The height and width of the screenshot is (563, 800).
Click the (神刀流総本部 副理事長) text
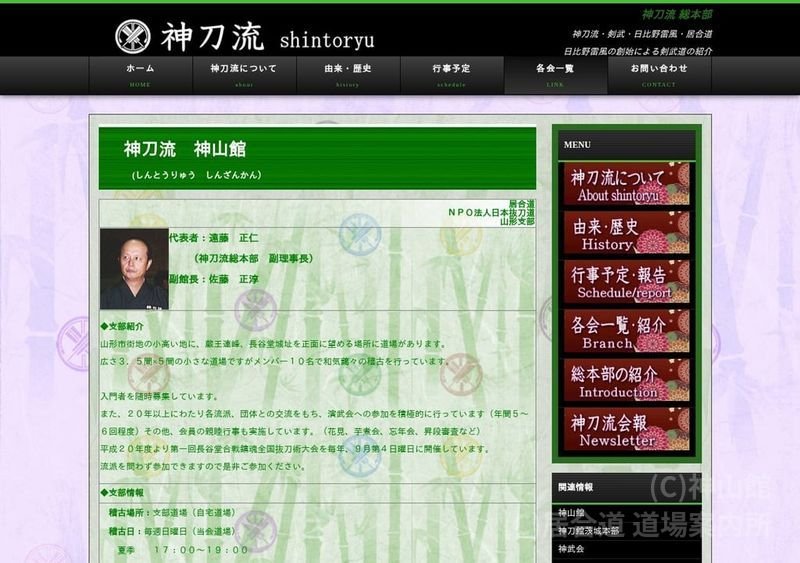click(254, 259)
